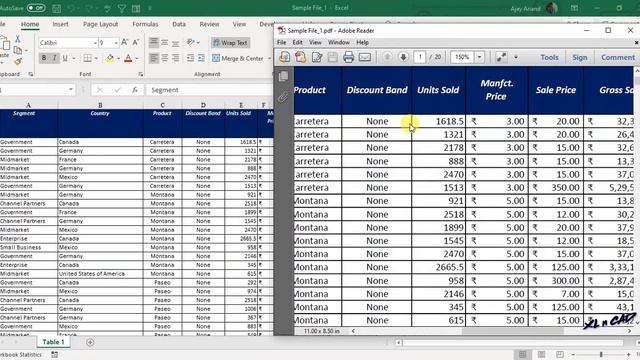
Task: Apply the red Font Color
Action: point(128,58)
